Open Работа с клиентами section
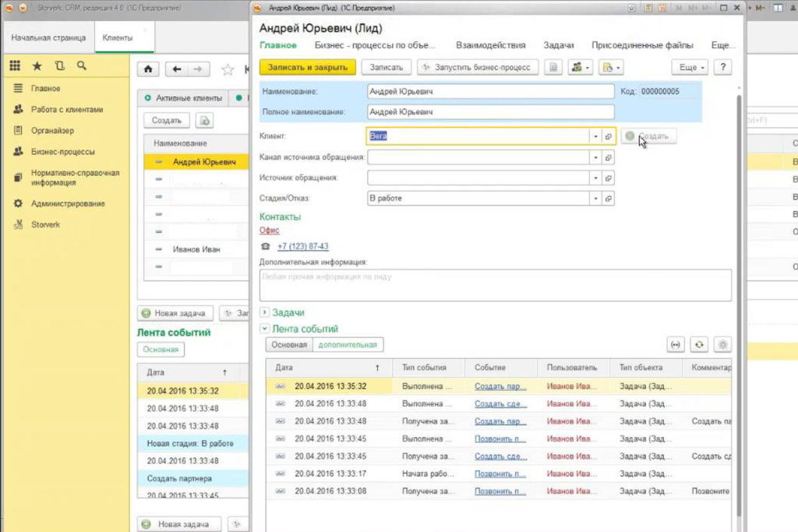The height and width of the screenshot is (532, 798). (x=67, y=109)
